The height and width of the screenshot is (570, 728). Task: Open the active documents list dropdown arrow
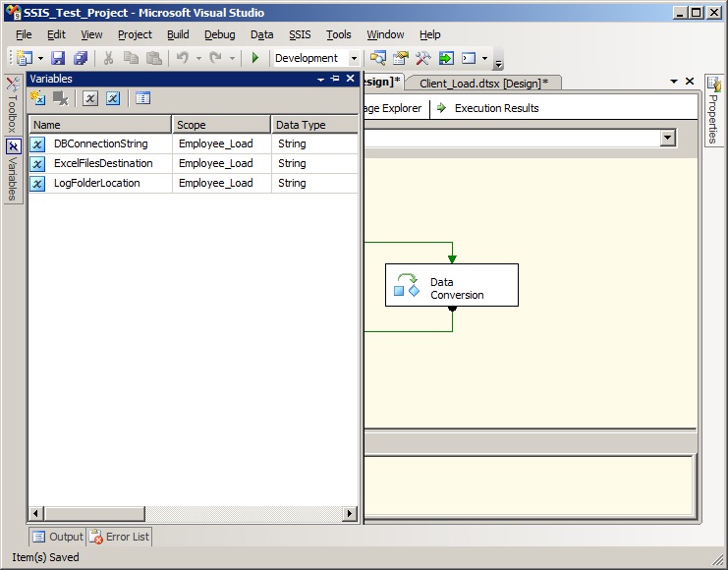pos(674,82)
